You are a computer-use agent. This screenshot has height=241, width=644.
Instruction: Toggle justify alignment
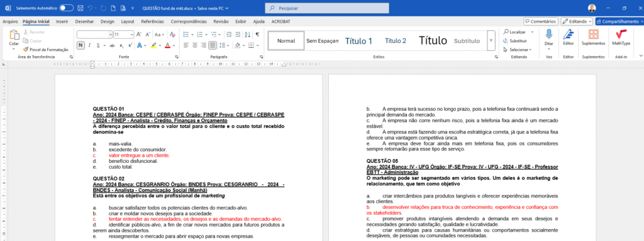click(x=212, y=45)
